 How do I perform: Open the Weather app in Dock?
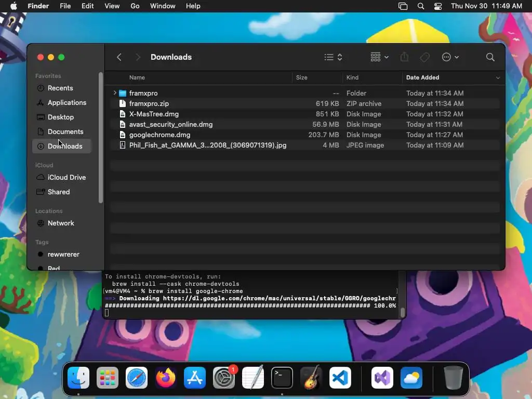coord(411,378)
